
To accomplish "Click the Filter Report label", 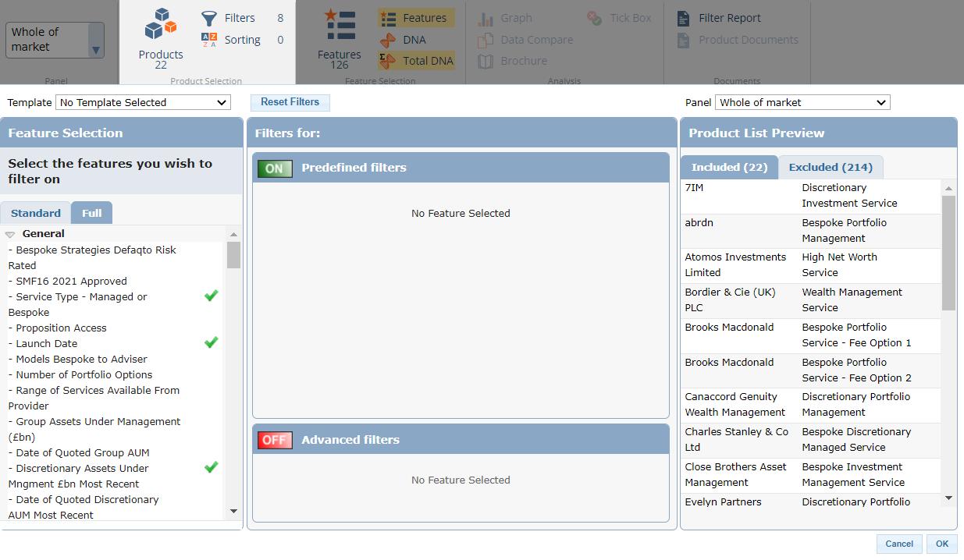I will tap(730, 18).
